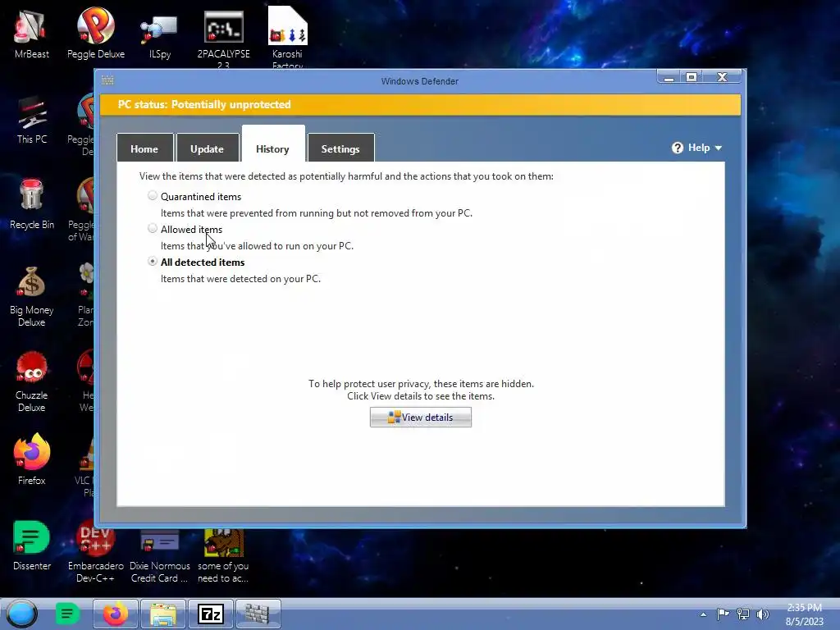Minimize the Windows Defender window
Image resolution: width=840 pixels, height=630 pixels.
pos(669,77)
